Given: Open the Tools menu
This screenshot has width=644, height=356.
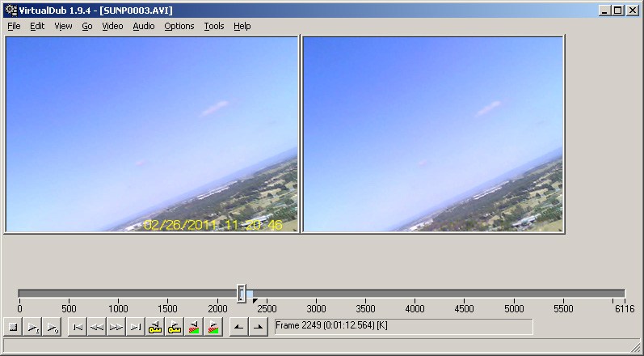Looking at the screenshot, I should 214,26.
